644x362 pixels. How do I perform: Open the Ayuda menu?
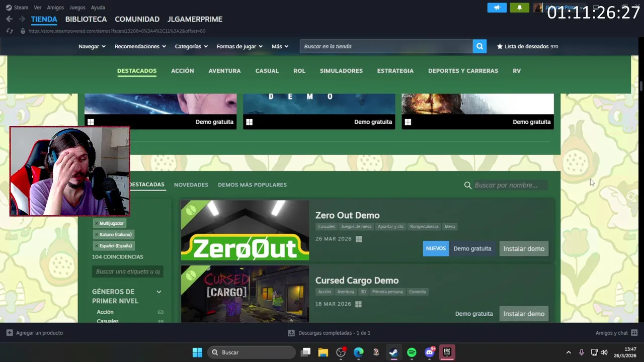tap(98, 8)
